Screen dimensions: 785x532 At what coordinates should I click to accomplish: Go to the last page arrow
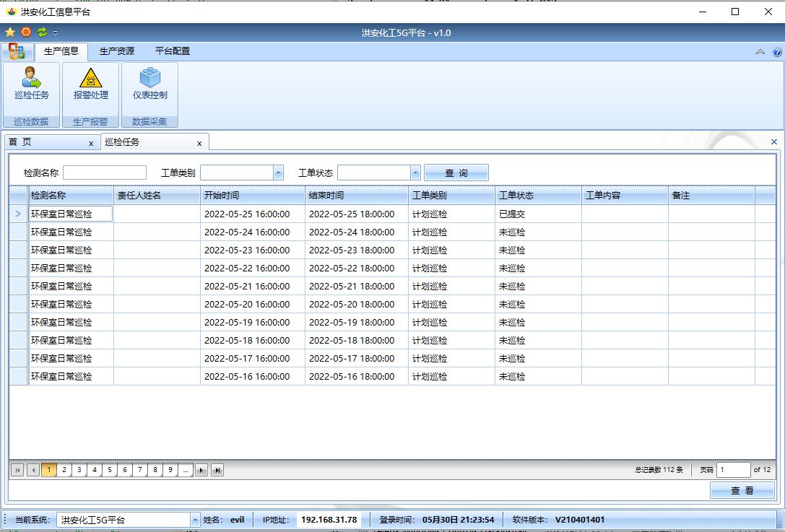(217, 470)
